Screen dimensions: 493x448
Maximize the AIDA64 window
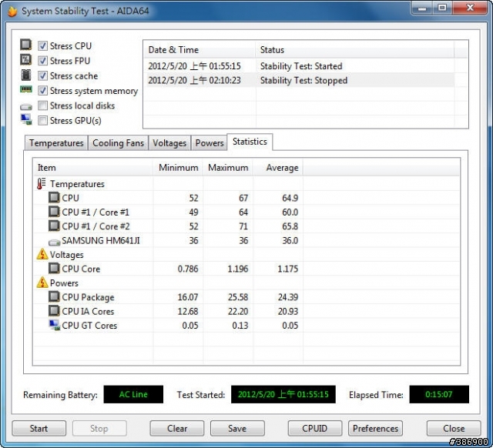[x=442, y=8]
